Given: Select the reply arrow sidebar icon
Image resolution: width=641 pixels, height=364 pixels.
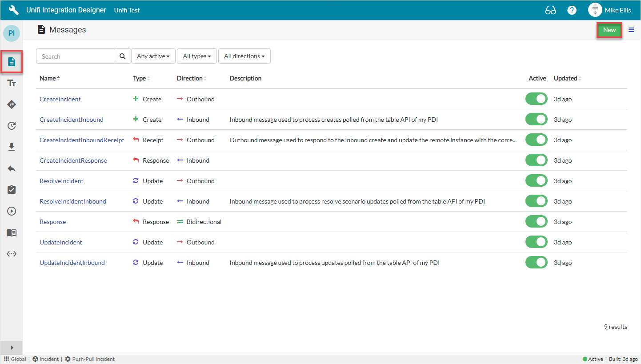Looking at the screenshot, I should coord(12,168).
